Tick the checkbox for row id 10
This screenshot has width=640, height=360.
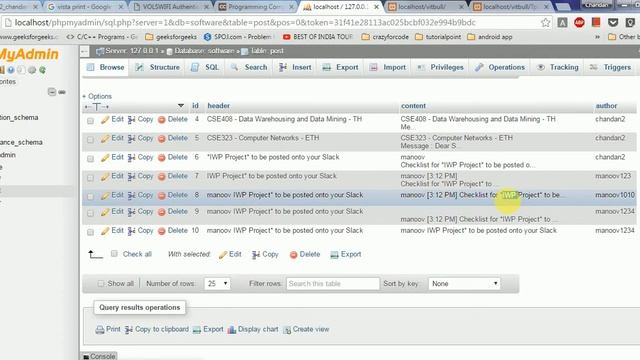90,232
